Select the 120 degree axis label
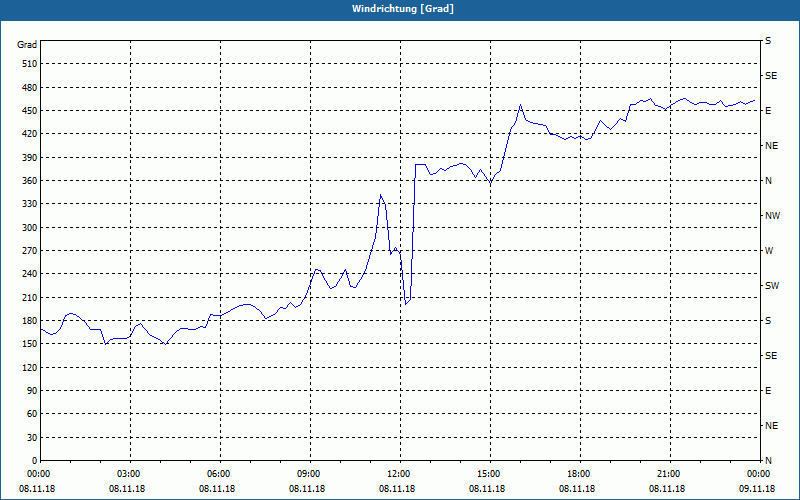 coord(30,367)
